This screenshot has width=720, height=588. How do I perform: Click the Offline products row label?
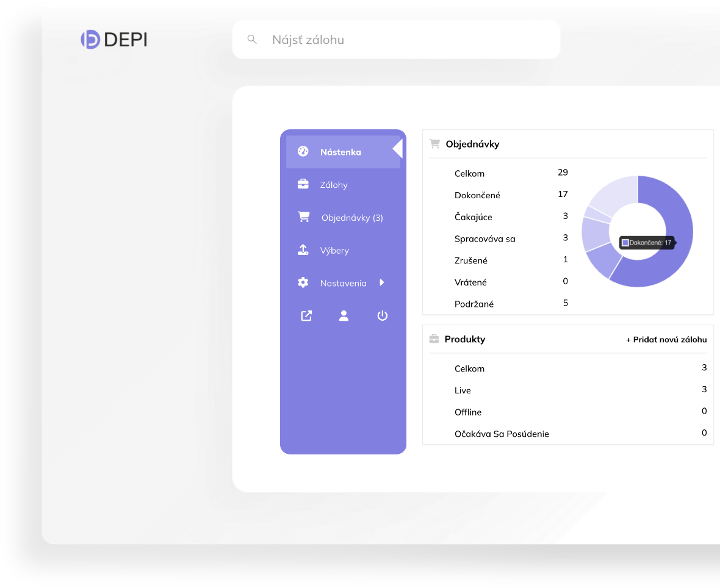point(468,412)
